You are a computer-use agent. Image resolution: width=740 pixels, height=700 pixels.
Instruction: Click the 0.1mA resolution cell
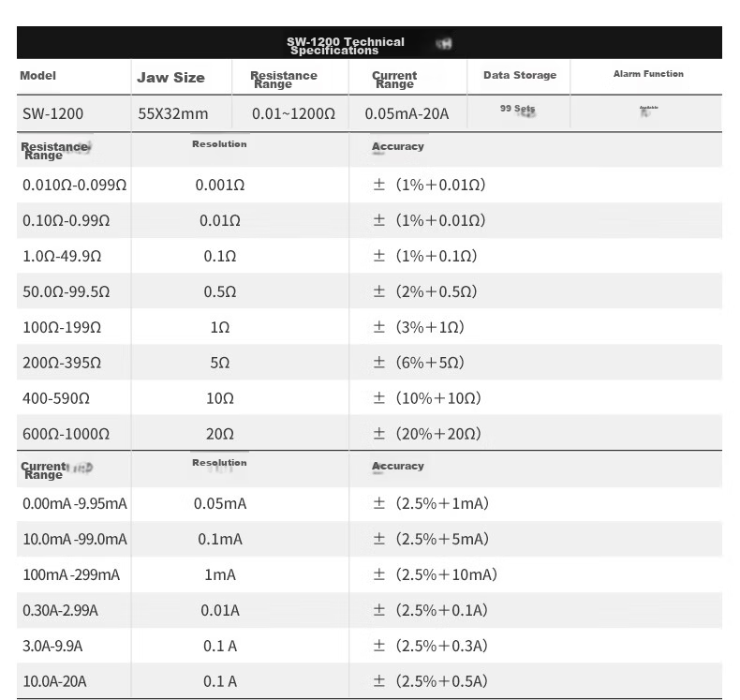(x=220, y=539)
